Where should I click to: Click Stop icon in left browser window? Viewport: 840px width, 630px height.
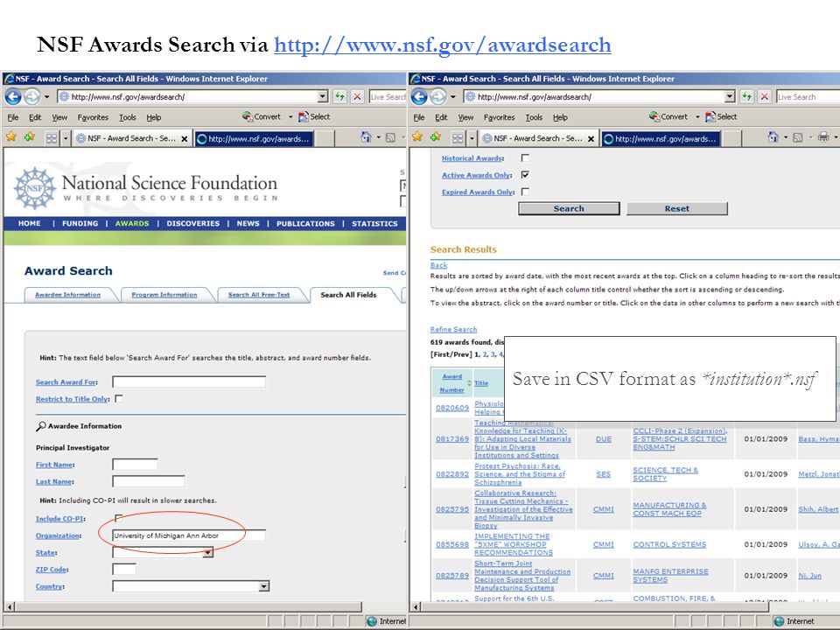[x=357, y=97]
